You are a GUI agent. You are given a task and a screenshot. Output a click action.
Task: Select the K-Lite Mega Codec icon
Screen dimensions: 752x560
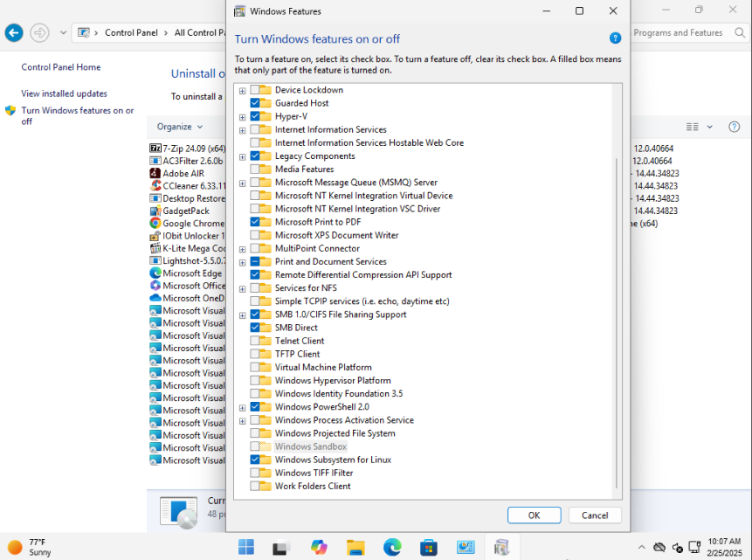(x=155, y=248)
